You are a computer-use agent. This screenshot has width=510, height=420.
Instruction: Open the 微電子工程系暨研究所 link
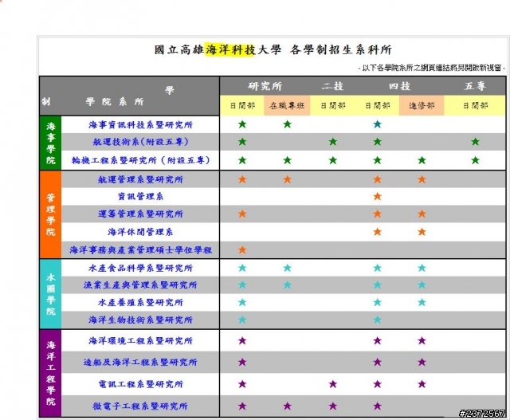point(140,406)
